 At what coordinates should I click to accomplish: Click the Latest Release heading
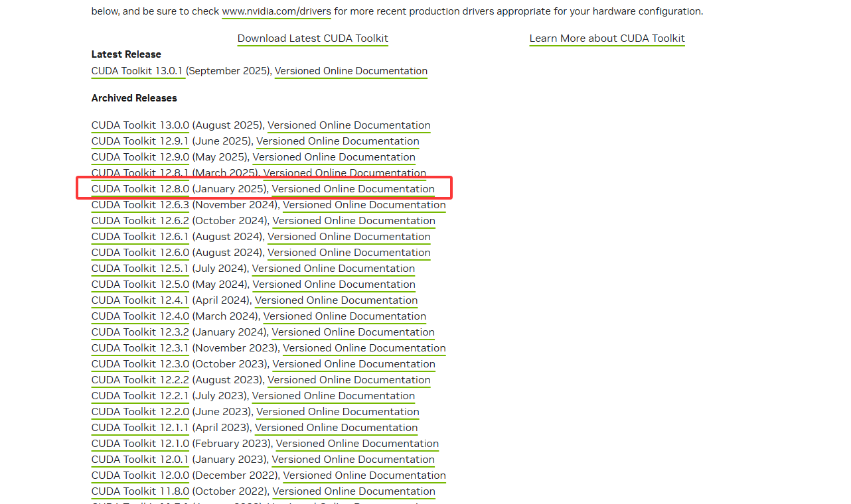126,54
